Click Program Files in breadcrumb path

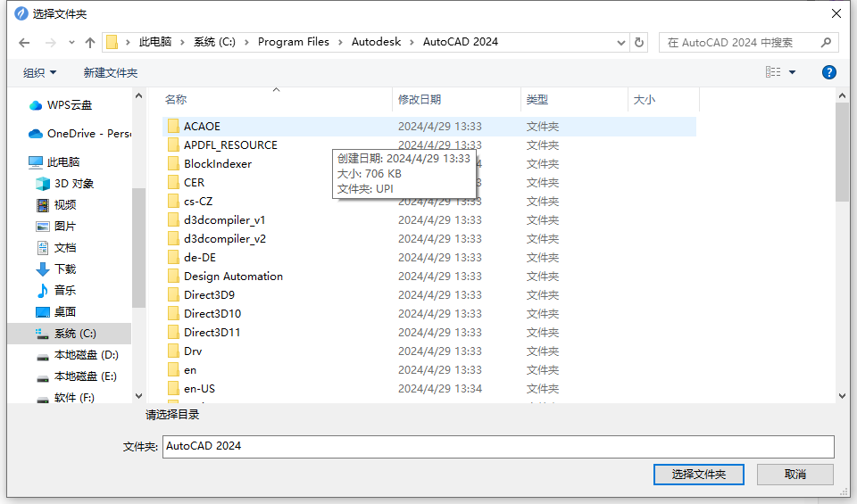293,42
